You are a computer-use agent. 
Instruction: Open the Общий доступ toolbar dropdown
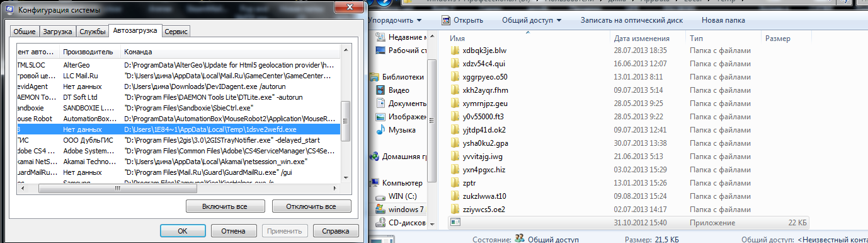(532, 20)
